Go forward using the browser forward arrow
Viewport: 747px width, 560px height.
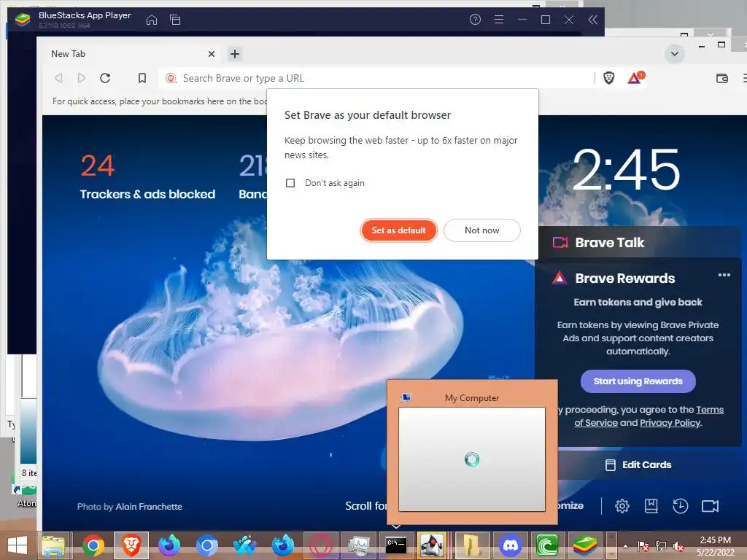coord(82,78)
